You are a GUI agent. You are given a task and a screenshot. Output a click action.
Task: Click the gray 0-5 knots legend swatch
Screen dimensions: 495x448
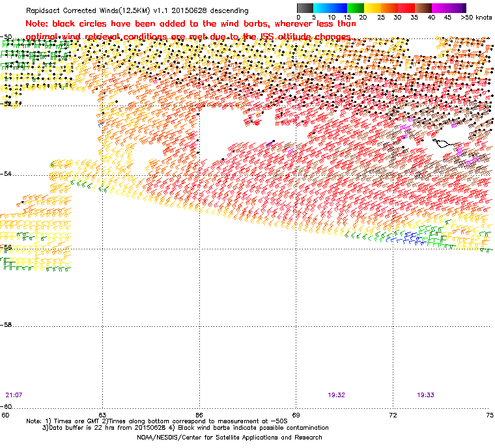pyautogui.click(x=305, y=8)
